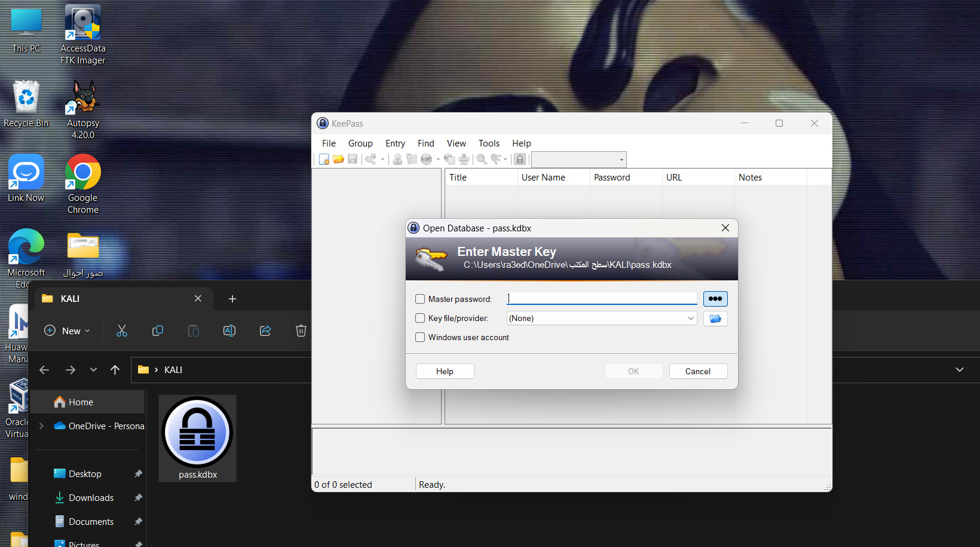The width and height of the screenshot is (980, 547).
Task: Open the Entry menu
Action: click(395, 143)
